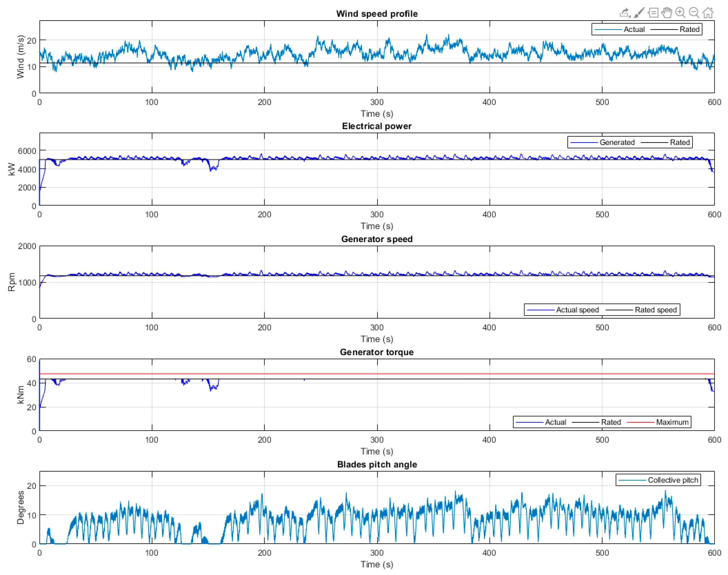
Task: Click 'Rated speed' legend entry
Action: 655,310
